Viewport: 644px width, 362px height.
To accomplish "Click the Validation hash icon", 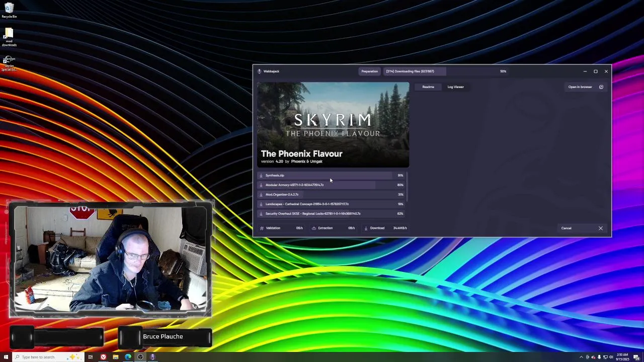I will pos(262,228).
